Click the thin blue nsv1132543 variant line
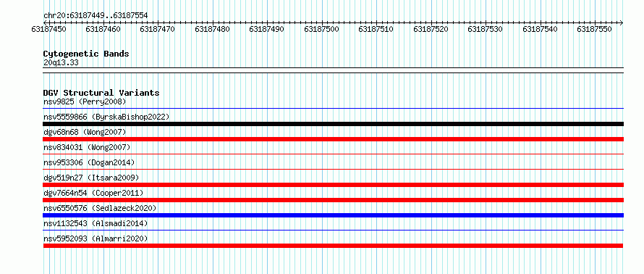644x274 pixels. [333, 231]
